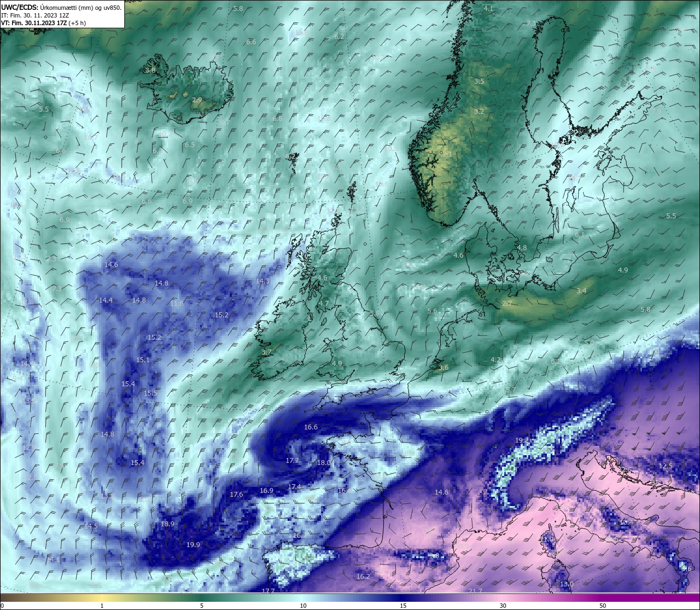Click the 3.2 value over Norway
700x610 pixels.
point(479,111)
